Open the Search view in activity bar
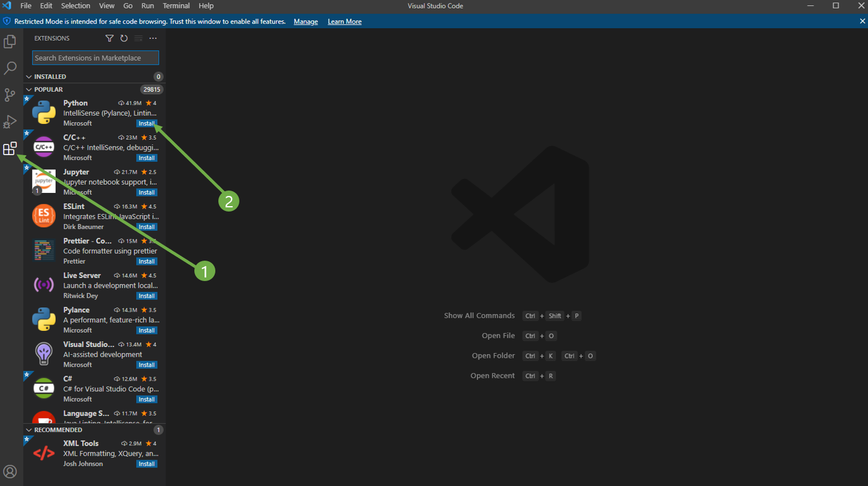This screenshot has width=868, height=486. [x=10, y=68]
